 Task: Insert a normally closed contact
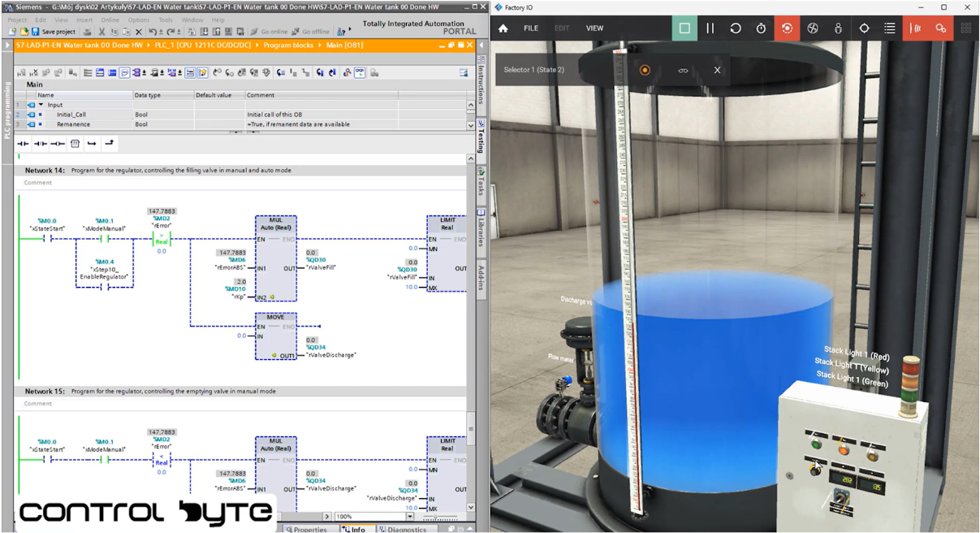point(40,144)
